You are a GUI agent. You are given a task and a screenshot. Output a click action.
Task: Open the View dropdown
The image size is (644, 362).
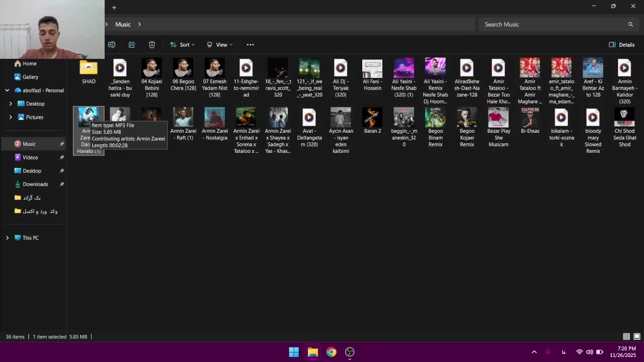click(x=220, y=45)
